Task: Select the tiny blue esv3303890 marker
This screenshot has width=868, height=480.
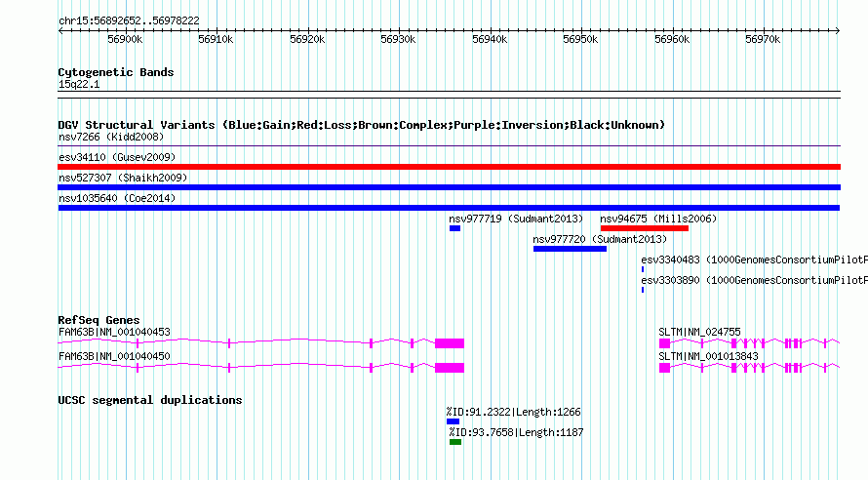Action: coord(643,290)
